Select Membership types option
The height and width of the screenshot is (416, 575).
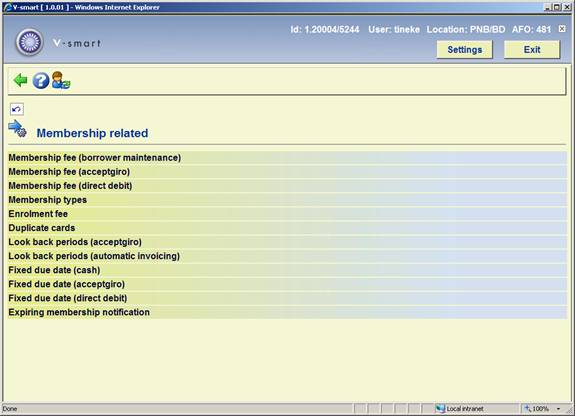click(287, 200)
